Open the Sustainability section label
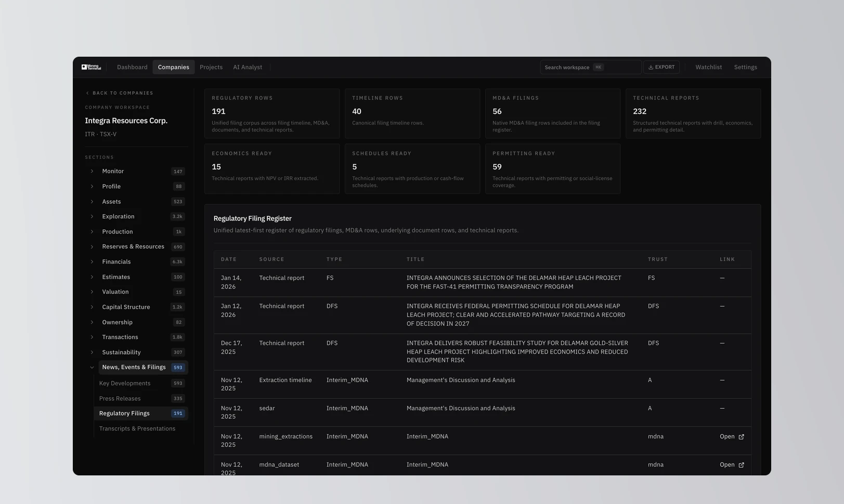 coord(121,352)
